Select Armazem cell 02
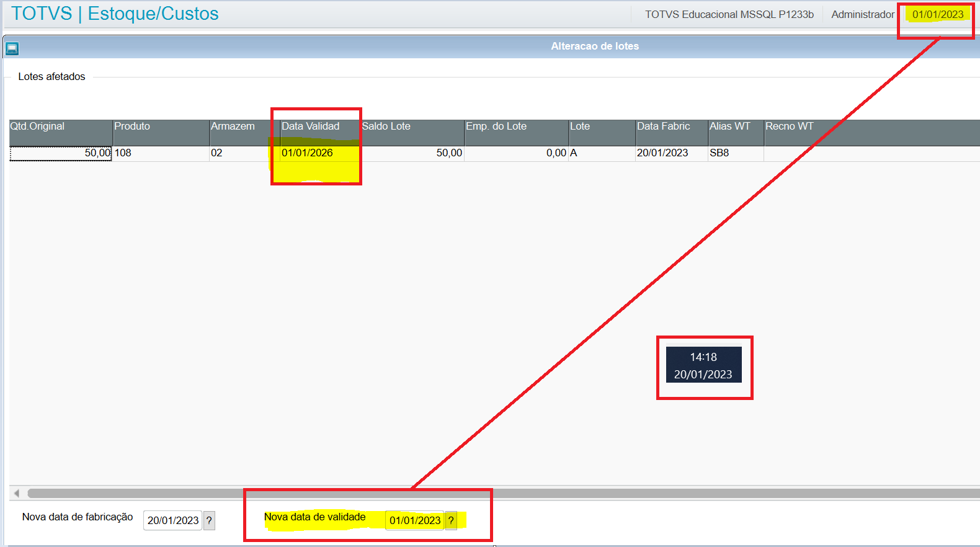The width and height of the screenshot is (980, 547). click(244, 153)
